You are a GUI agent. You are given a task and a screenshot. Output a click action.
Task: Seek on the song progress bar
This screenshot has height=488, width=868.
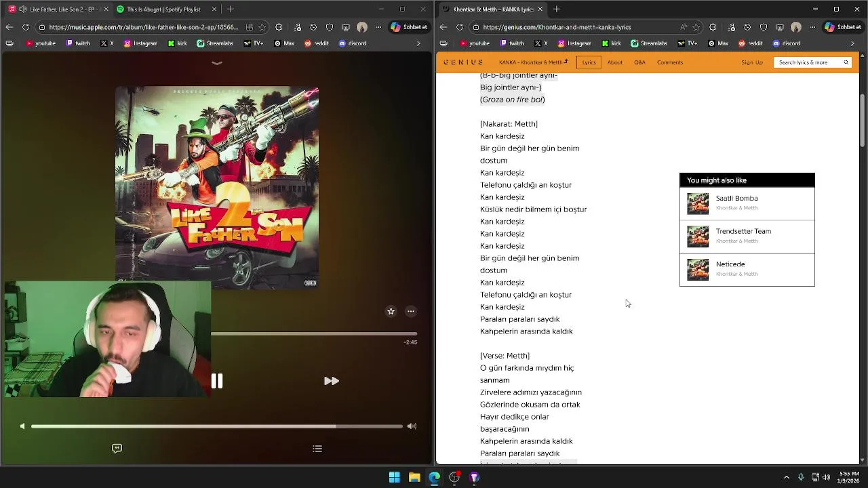click(x=314, y=333)
